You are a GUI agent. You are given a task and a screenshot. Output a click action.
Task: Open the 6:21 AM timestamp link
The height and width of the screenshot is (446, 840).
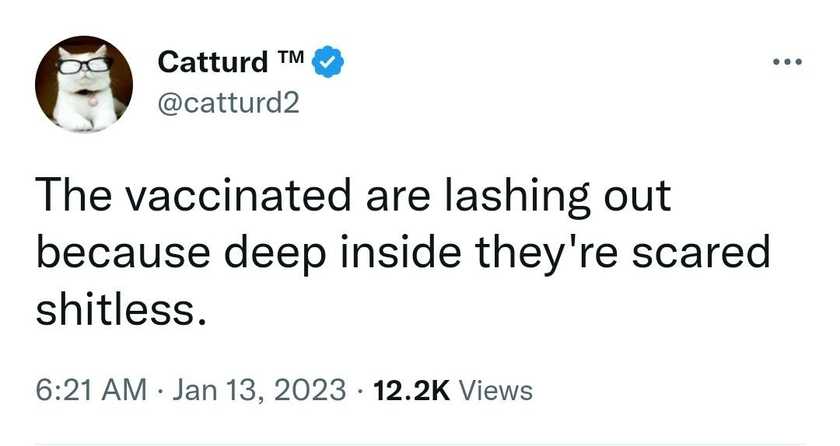[91, 390]
